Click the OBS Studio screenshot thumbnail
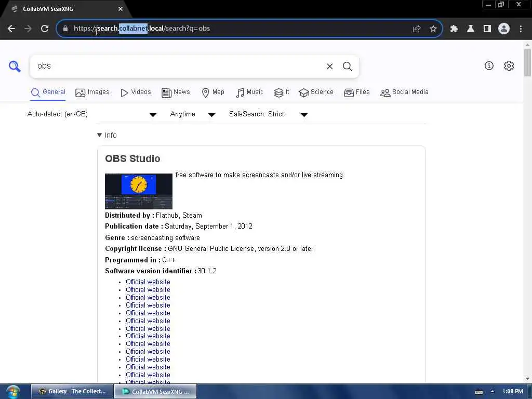The width and height of the screenshot is (532, 399). [x=138, y=191]
